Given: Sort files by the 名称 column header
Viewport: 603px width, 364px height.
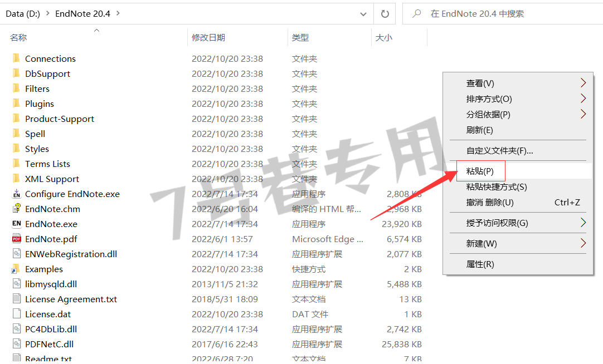Looking at the screenshot, I should (18, 38).
